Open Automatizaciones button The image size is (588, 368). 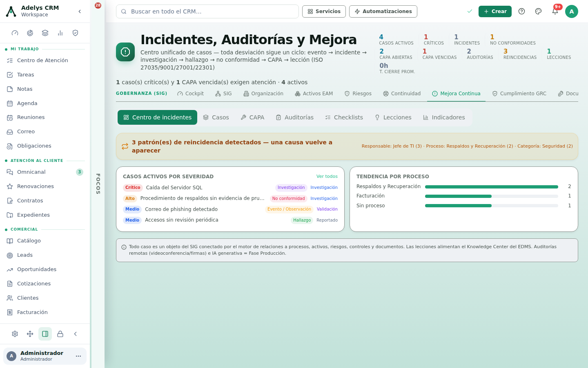point(383,11)
